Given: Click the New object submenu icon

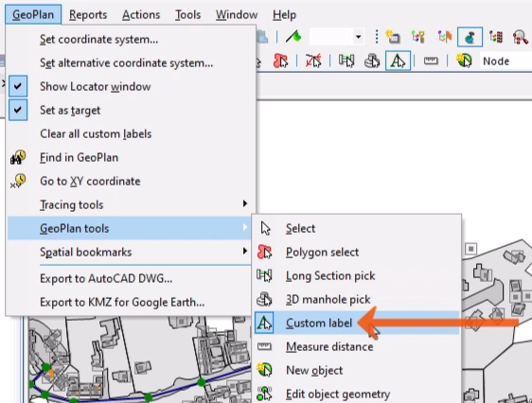Looking at the screenshot, I should click(264, 370).
